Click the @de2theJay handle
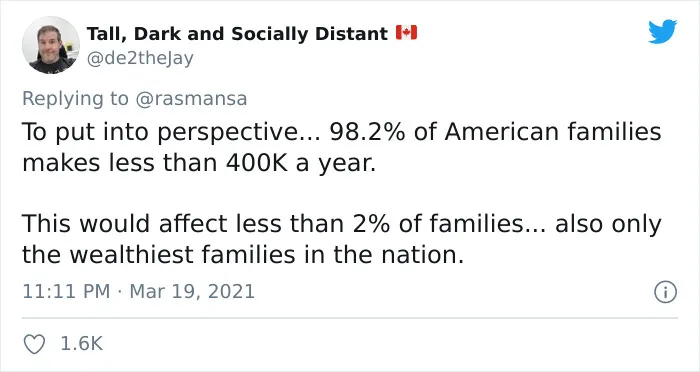Screen dimensions: 700x372 (x=140, y=59)
